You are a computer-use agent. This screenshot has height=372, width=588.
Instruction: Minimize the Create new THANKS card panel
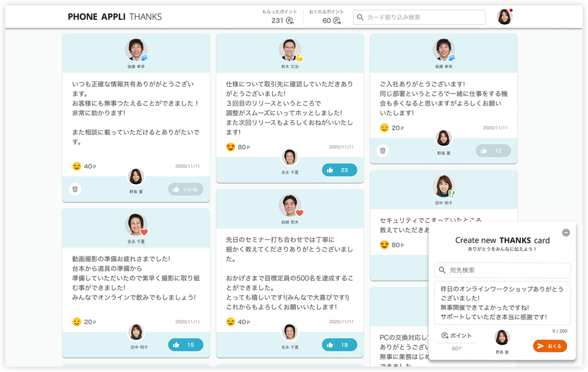point(566,233)
